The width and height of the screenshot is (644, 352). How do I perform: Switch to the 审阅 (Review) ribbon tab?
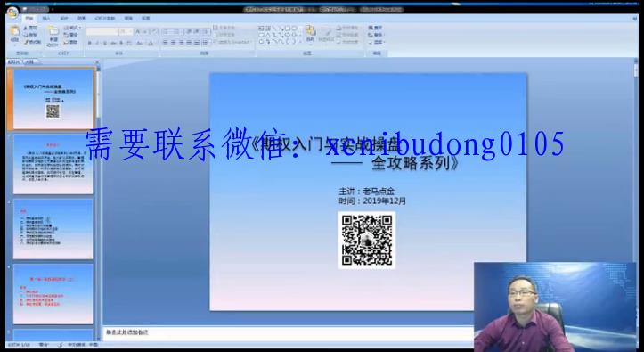click(x=128, y=19)
